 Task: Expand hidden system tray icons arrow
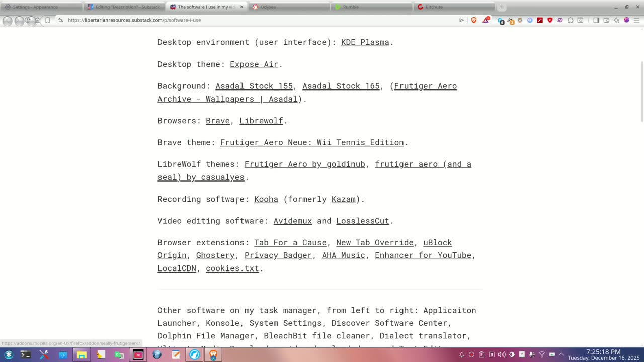click(561, 355)
